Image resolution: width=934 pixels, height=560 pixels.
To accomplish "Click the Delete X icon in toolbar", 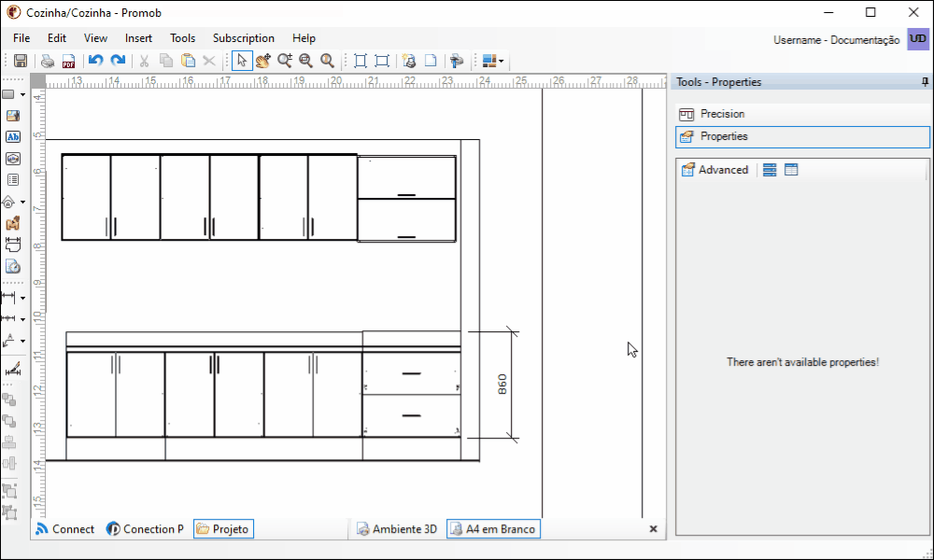I will 209,61.
